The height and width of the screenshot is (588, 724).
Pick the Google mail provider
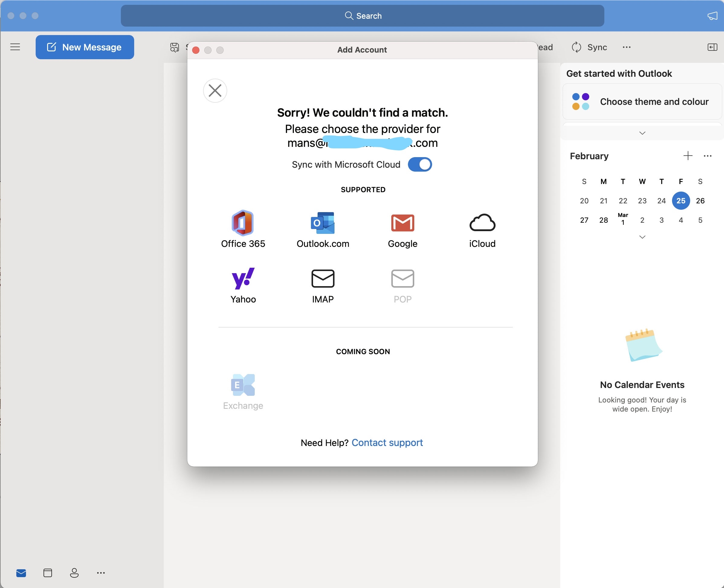[402, 223]
